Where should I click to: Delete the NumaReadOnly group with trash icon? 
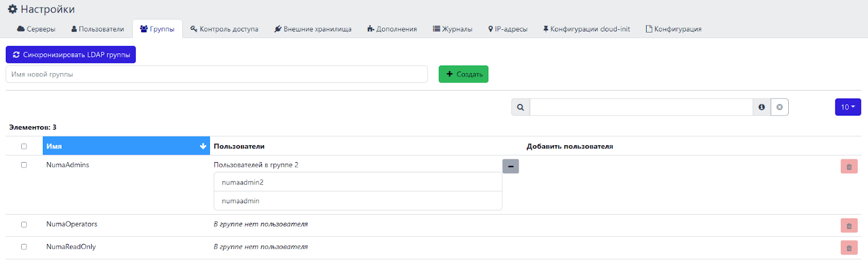(x=849, y=248)
